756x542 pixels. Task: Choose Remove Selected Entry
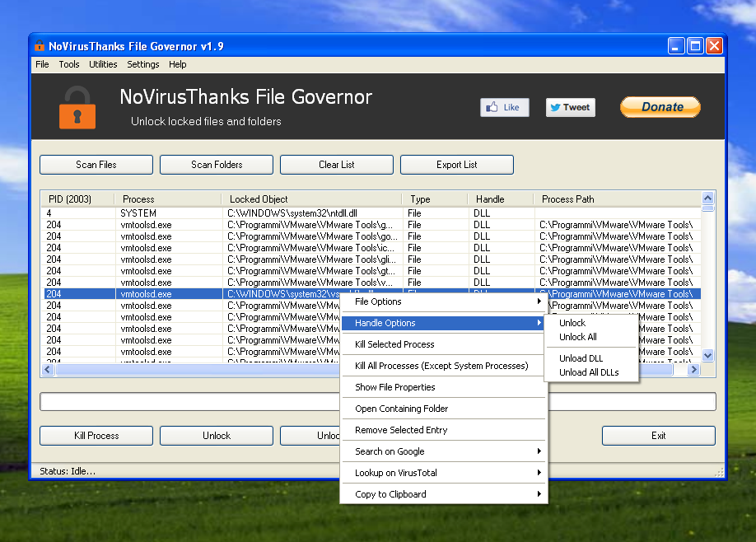(x=444, y=430)
